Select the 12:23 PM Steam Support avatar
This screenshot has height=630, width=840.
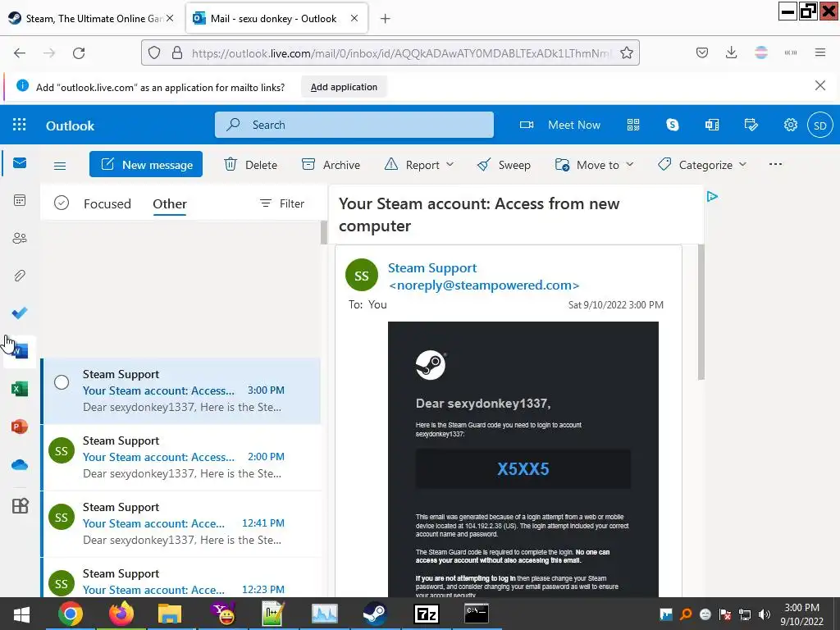[62, 583]
